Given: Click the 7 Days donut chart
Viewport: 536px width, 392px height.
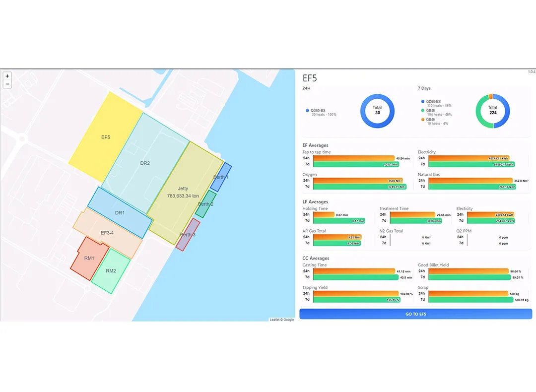Looking at the screenshot, I should click(492, 110).
